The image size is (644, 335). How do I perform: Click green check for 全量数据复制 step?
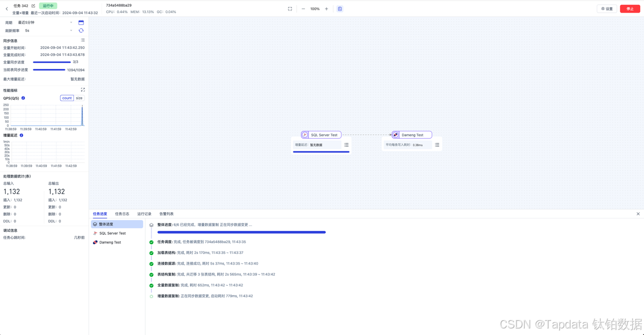click(151, 285)
